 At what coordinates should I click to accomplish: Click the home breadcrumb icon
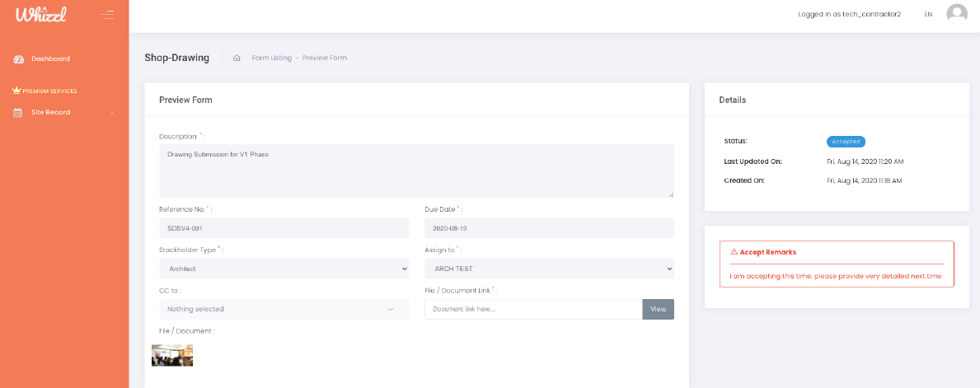pos(237,58)
